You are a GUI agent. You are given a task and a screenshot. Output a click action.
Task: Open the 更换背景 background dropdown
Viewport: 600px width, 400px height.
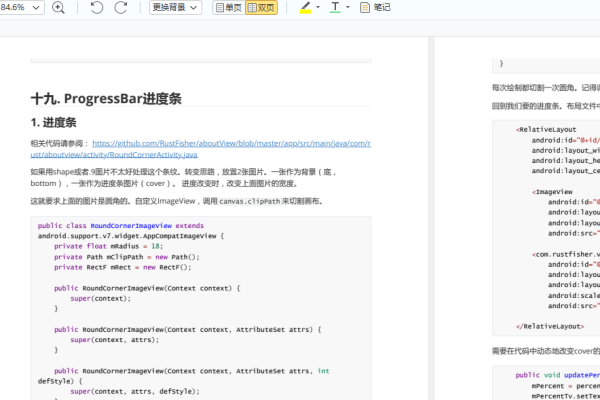175,7
